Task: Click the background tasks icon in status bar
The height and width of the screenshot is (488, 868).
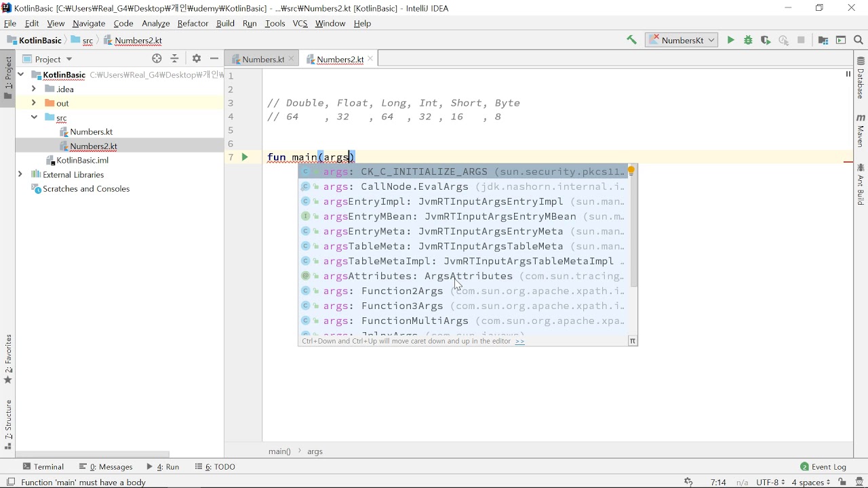Action: pos(688,482)
